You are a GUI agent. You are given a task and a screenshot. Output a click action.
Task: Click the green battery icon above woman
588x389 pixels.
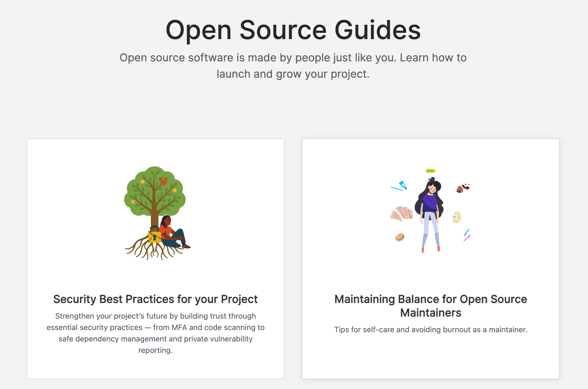(x=431, y=171)
